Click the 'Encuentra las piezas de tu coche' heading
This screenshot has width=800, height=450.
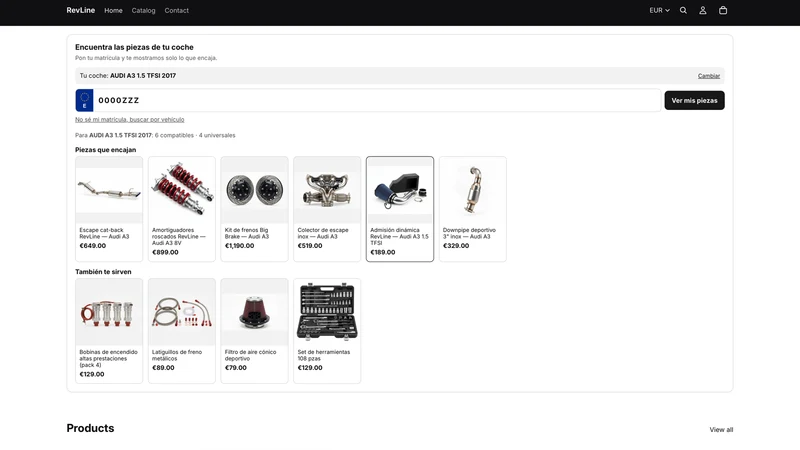pos(134,47)
